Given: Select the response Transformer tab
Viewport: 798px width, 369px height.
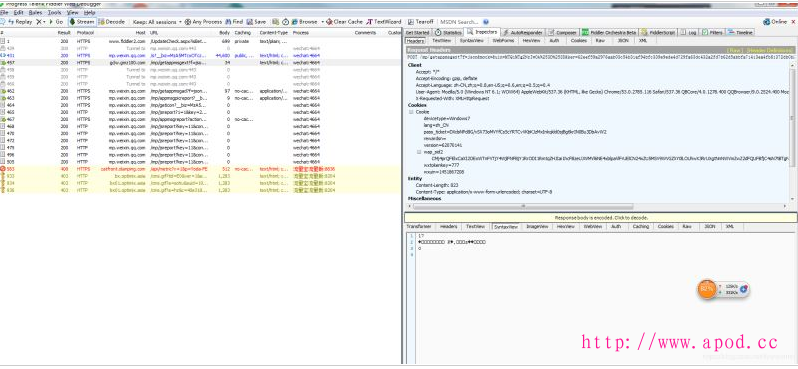Looking at the screenshot, I should [419, 226].
